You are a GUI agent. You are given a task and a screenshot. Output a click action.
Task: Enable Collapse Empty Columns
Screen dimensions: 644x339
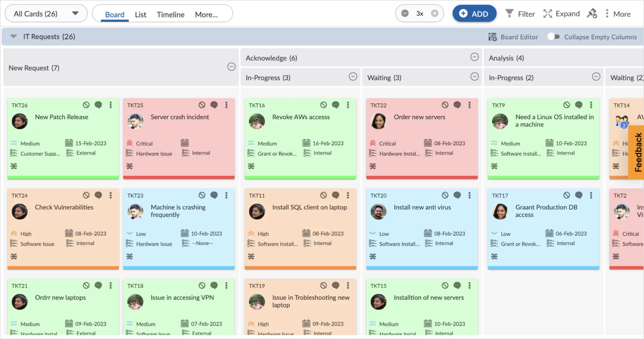coord(553,37)
